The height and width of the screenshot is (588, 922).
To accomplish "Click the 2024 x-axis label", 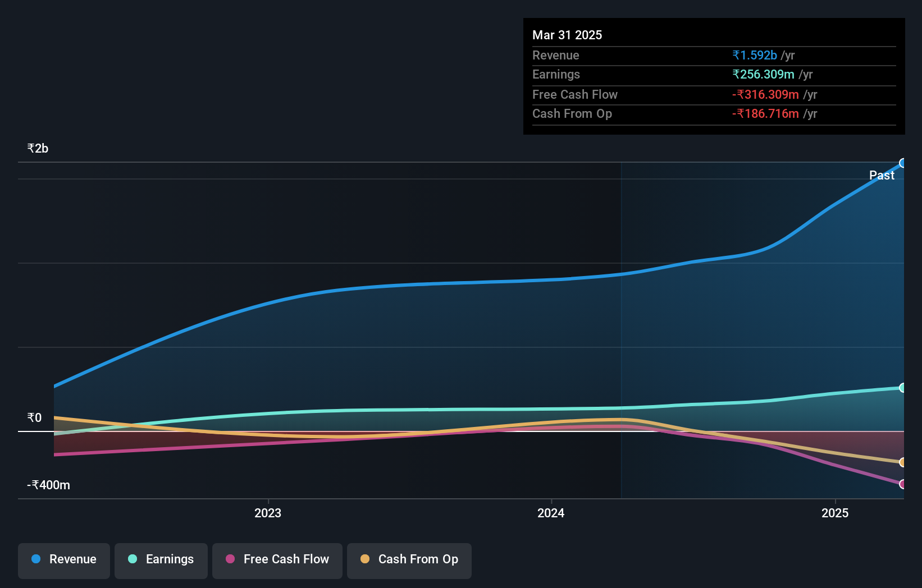I will pyautogui.click(x=551, y=513).
